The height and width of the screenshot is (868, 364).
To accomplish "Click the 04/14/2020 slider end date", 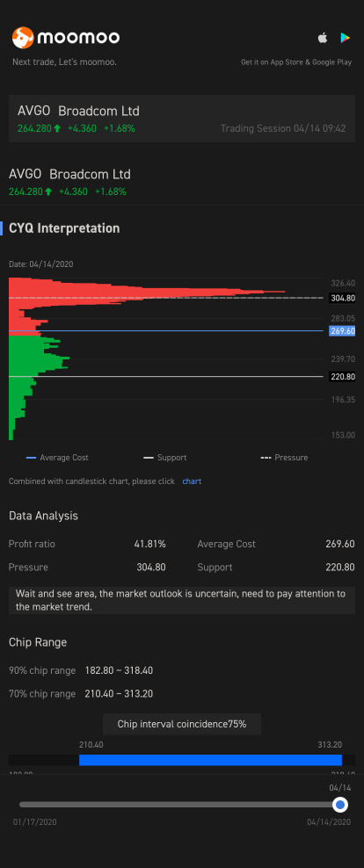I will [x=329, y=822].
